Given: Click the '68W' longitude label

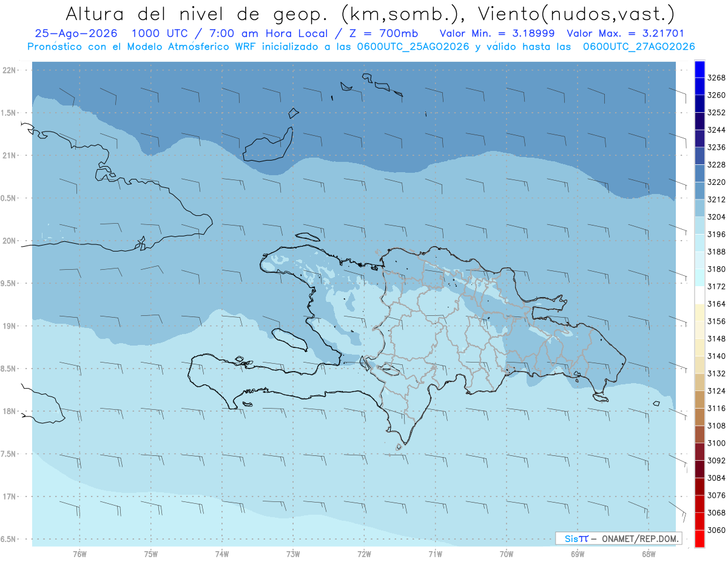Looking at the screenshot, I should [649, 554].
